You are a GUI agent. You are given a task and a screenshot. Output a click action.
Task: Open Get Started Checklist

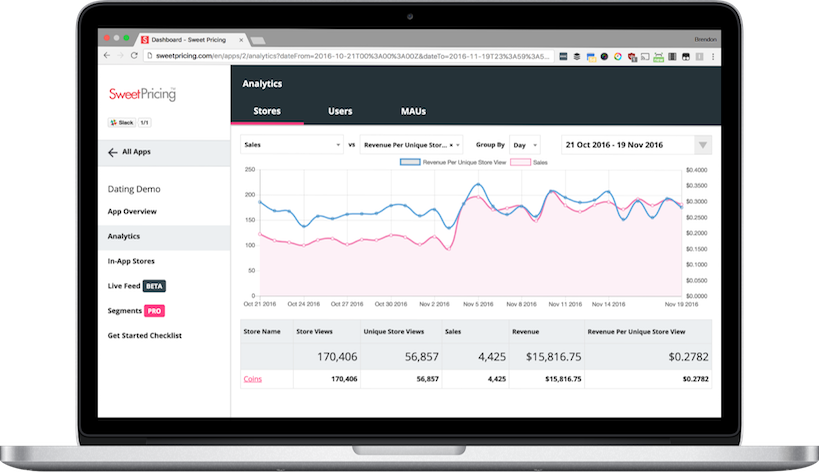(x=145, y=336)
